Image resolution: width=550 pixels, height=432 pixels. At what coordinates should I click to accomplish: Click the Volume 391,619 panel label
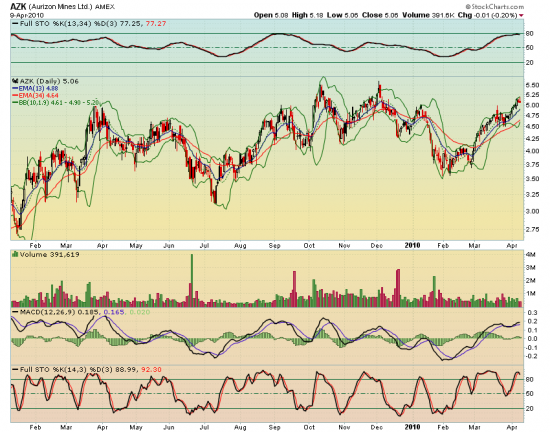(50, 255)
